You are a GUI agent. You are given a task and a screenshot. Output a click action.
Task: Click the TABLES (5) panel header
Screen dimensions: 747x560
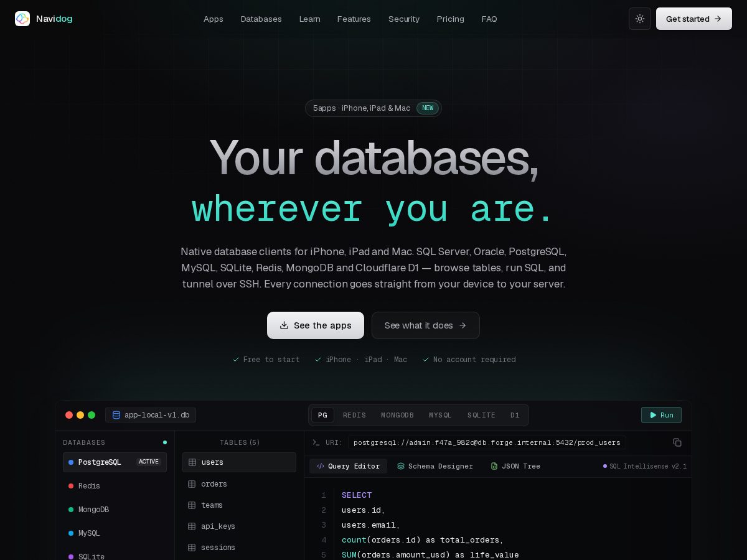(240, 442)
